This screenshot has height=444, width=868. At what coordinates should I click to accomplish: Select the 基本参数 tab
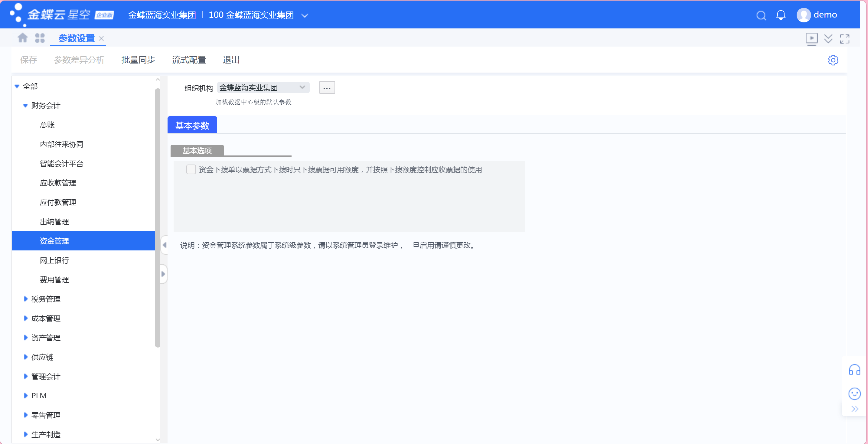tap(192, 125)
